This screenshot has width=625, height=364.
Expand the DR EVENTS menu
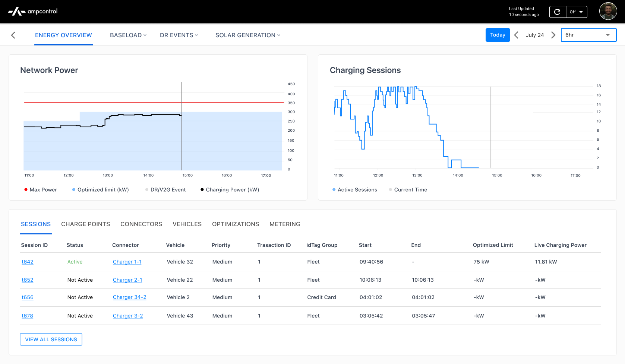point(179,35)
